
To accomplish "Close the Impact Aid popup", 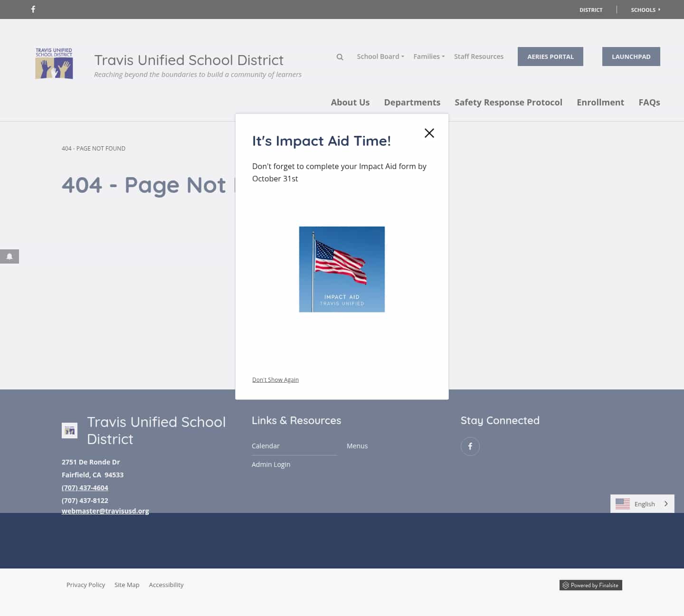I will (x=429, y=133).
